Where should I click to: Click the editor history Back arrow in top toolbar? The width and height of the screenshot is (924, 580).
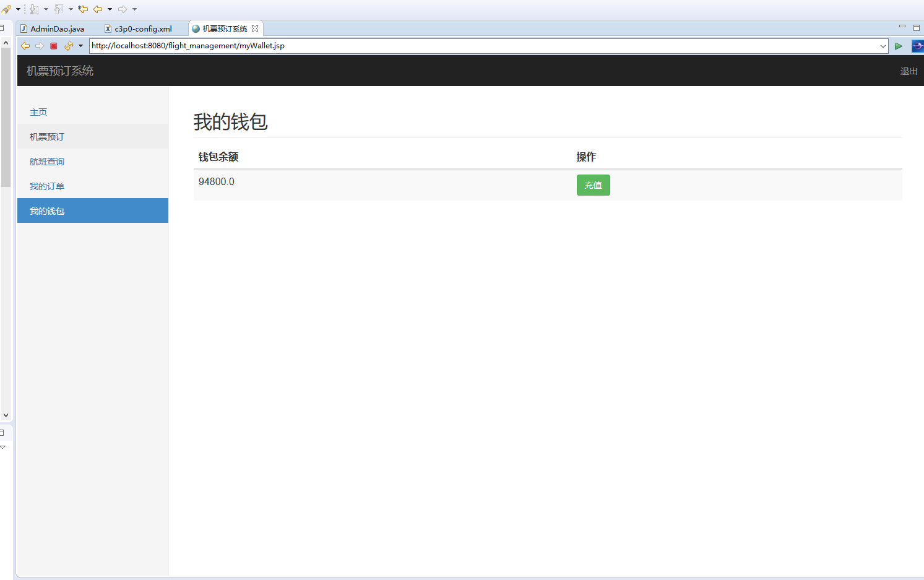[x=98, y=9]
